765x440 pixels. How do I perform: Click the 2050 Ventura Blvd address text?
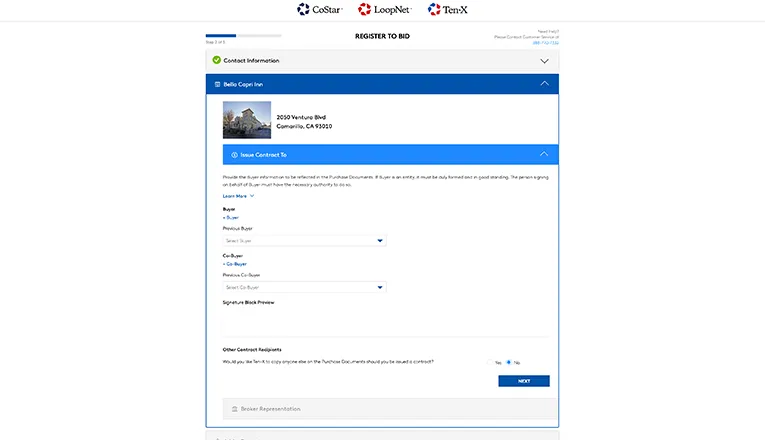pyautogui.click(x=301, y=117)
